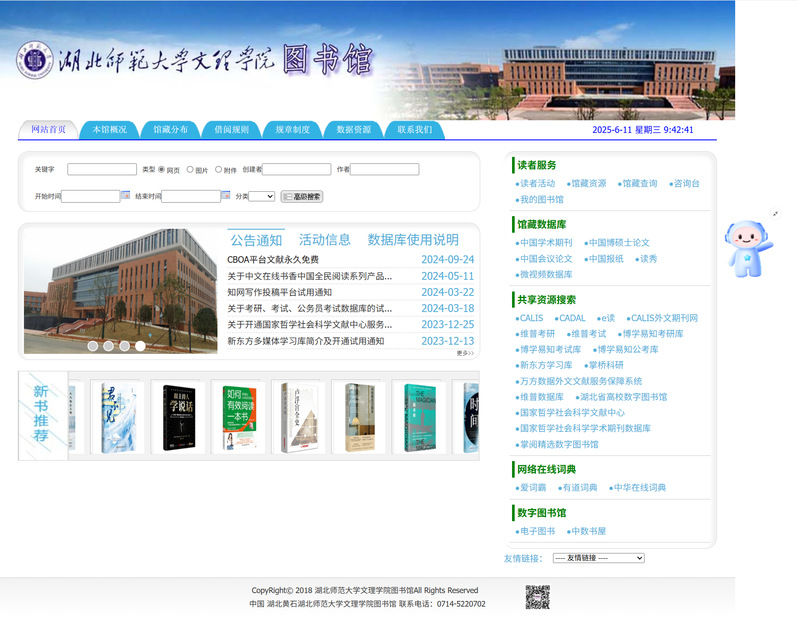Select the 附件 type radio button
Viewport: 798px width, 621px height.
point(219,170)
